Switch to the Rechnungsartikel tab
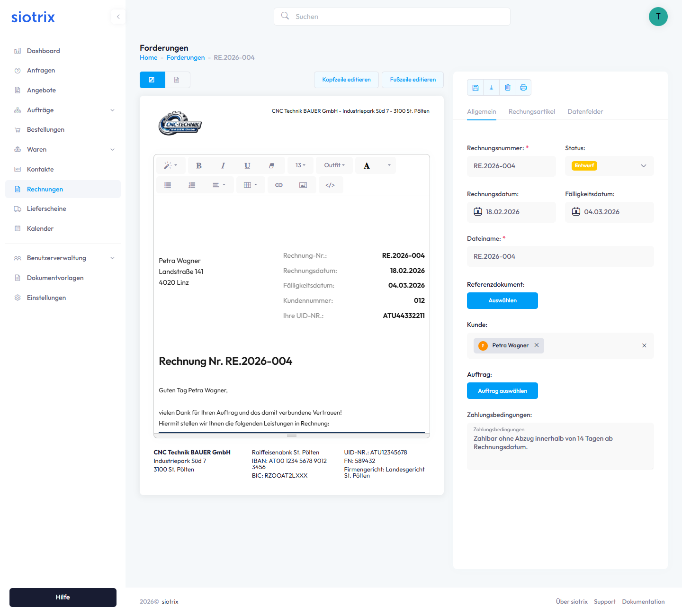This screenshot has width=682, height=616. [531, 112]
